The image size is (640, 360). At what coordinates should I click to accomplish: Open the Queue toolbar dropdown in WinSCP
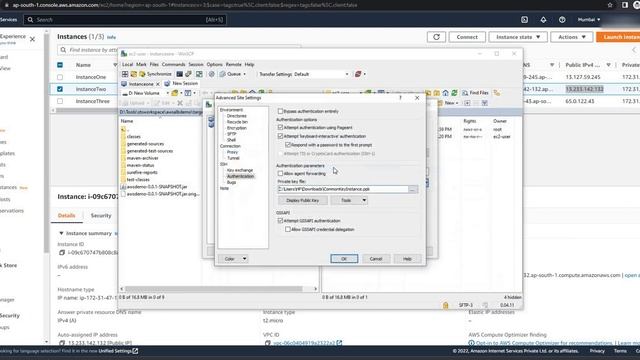pyautogui.click(x=233, y=74)
